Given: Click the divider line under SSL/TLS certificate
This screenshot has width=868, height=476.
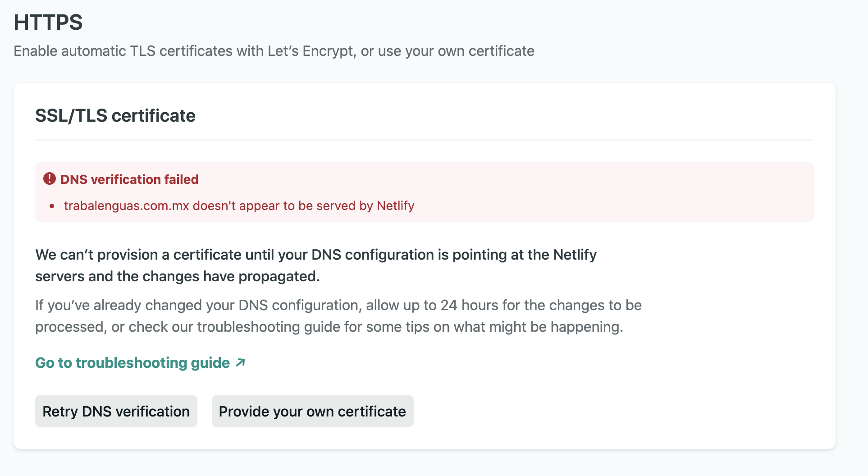Looking at the screenshot, I should click(x=425, y=140).
